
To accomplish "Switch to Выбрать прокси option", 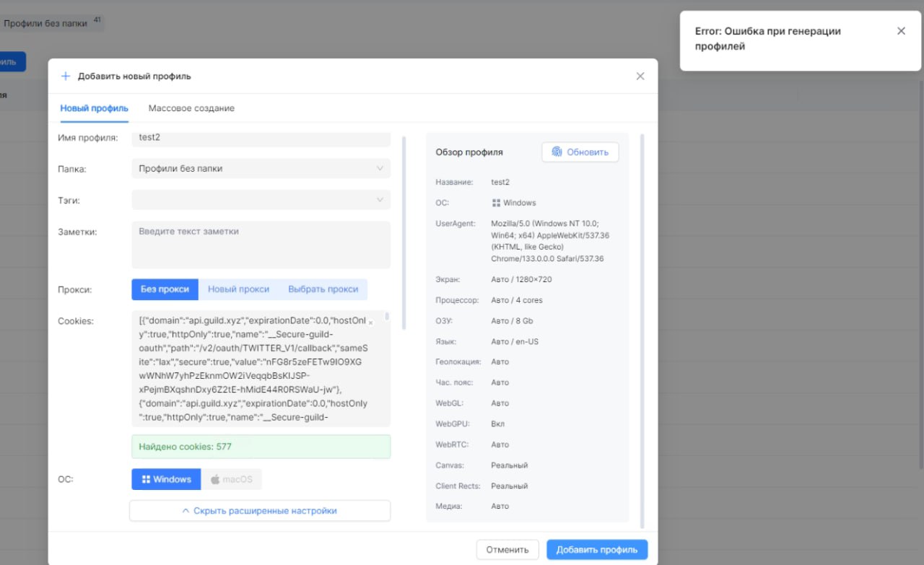I will (x=323, y=289).
